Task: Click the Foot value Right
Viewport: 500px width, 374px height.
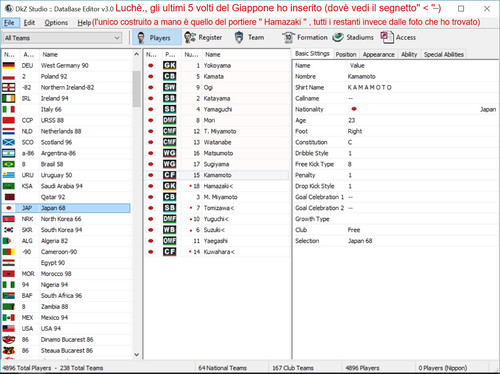Action: (355, 131)
